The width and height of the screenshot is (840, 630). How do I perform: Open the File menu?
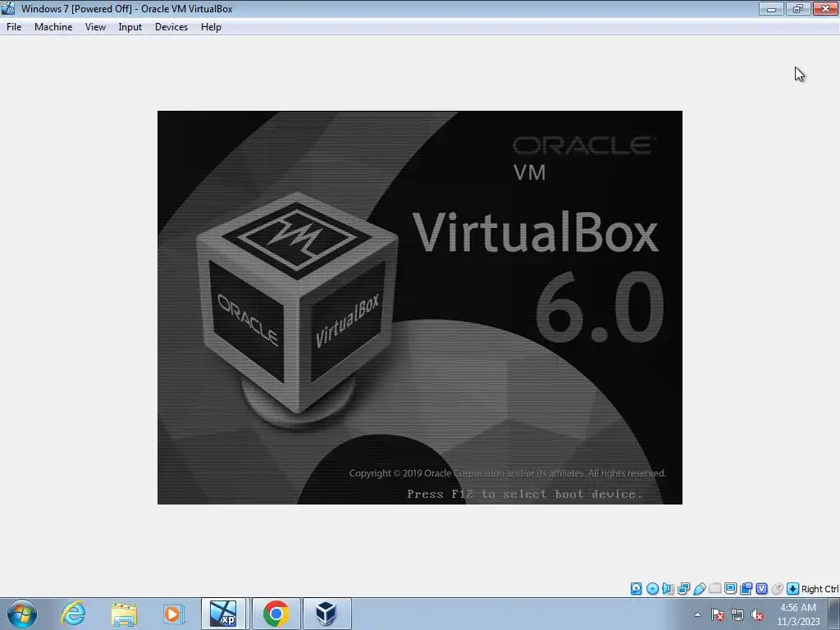(14, 27)
